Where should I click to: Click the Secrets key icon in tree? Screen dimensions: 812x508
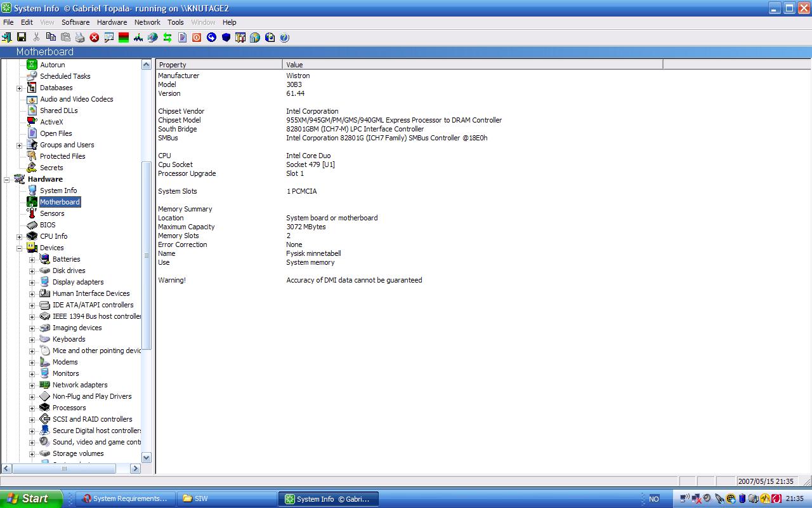[x=32, y=168]
